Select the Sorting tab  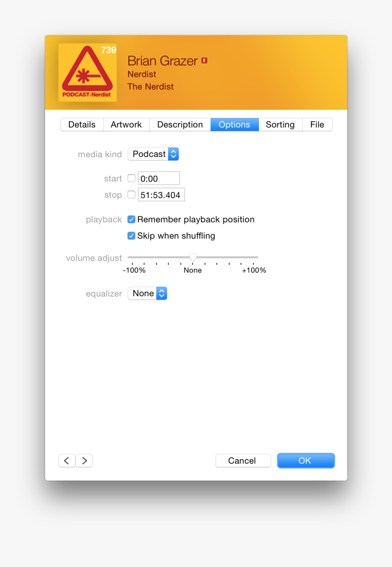click(x=280, y=124)
